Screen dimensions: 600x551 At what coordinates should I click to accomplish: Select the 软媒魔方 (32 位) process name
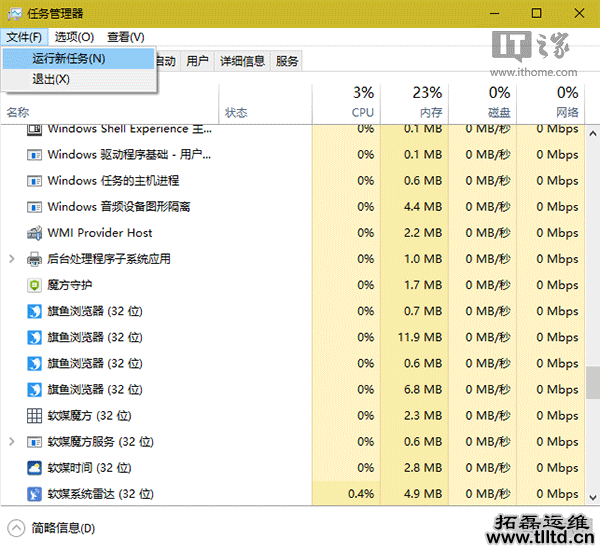pyautogui.click(x=90, y=416)
